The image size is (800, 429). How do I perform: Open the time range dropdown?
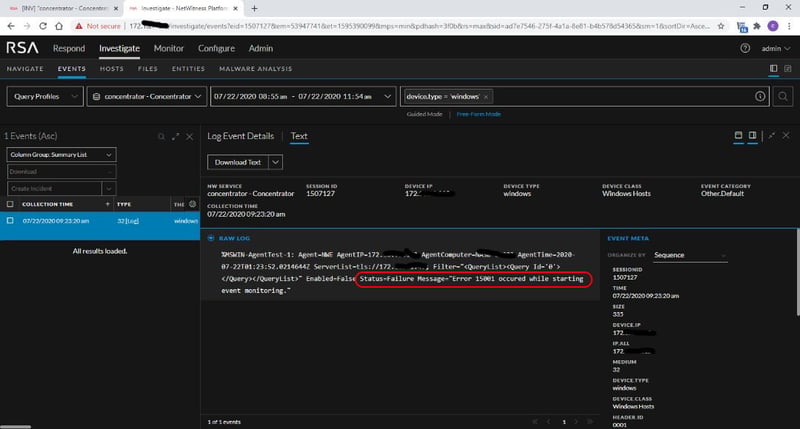[303, 96]
